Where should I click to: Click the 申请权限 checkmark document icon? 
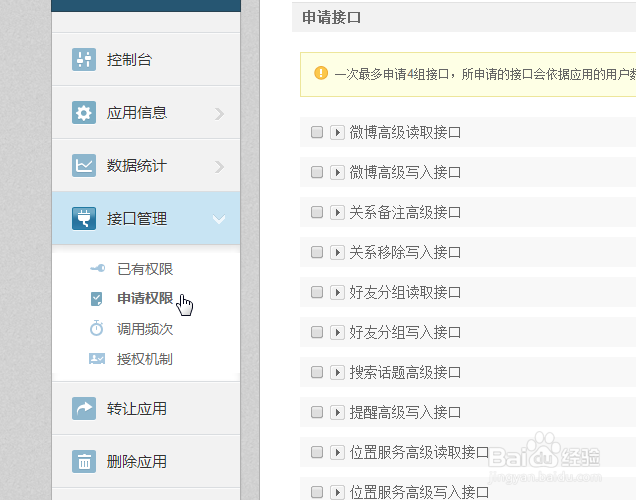click(97, 299)
